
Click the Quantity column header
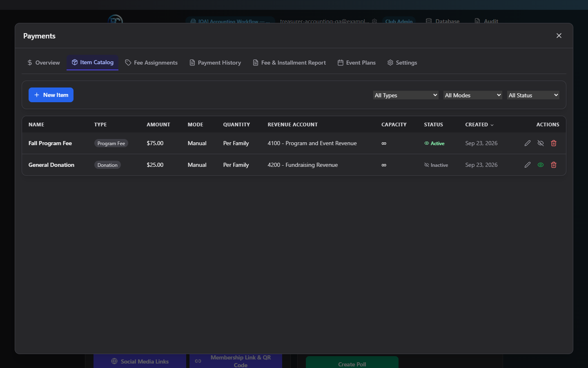(x=236, y=125)
